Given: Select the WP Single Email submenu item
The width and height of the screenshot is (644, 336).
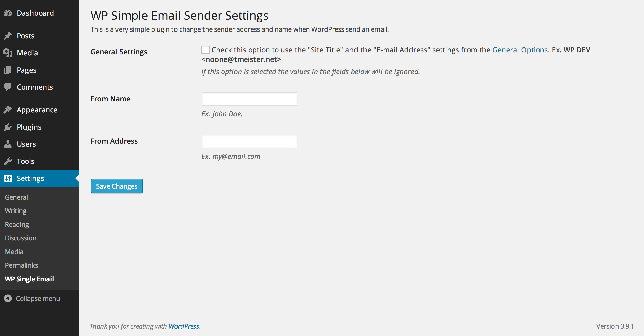Looking at the screenshot, I should (29, 279).
